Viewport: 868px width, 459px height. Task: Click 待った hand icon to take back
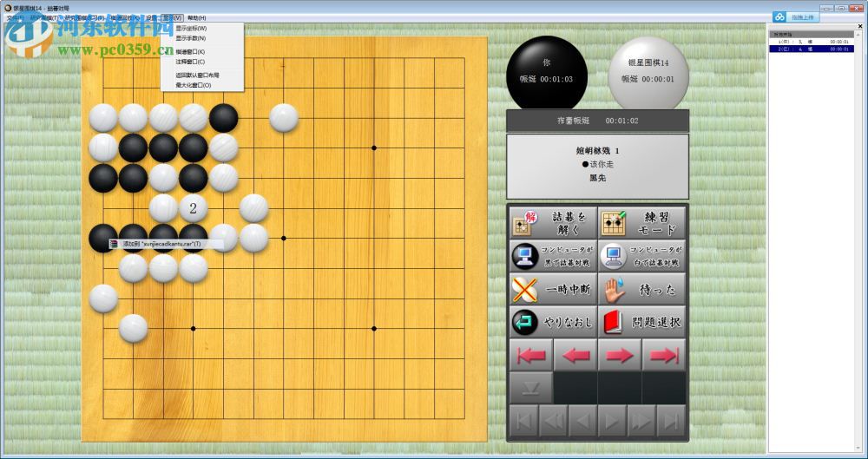(642, 289)
